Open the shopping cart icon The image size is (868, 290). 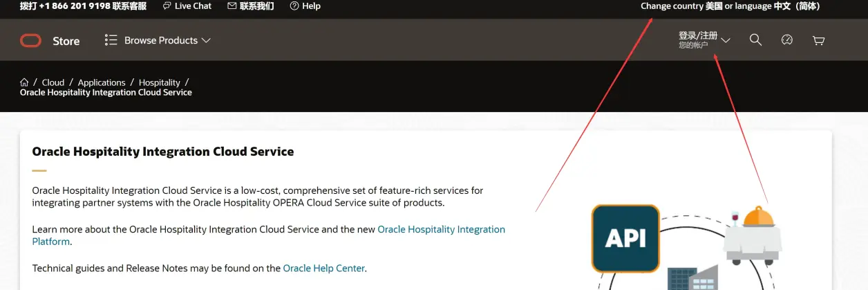(819, 40)
